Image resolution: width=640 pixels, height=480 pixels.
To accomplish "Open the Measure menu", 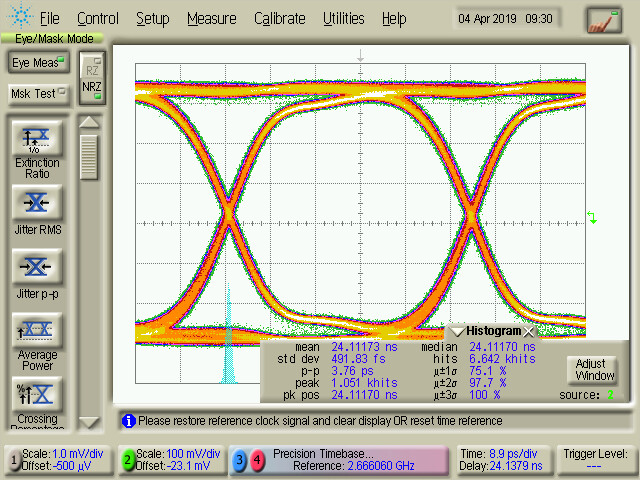I will tap(212, 18).
